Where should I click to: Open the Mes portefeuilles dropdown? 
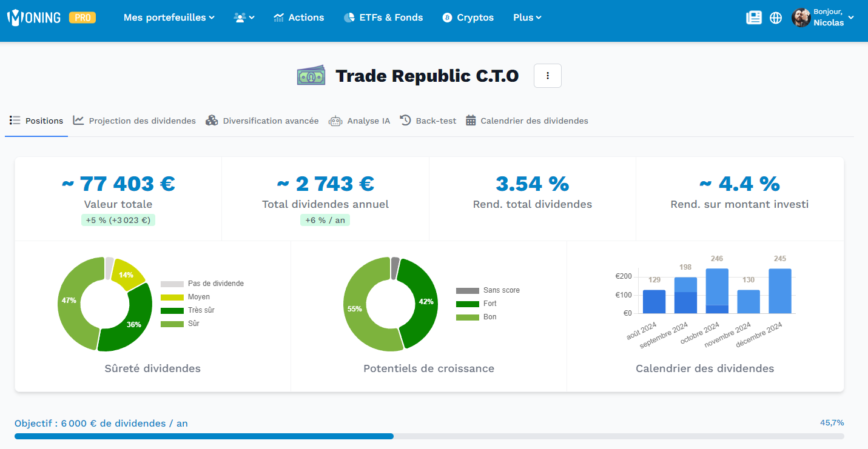click(x=169, y=18)
